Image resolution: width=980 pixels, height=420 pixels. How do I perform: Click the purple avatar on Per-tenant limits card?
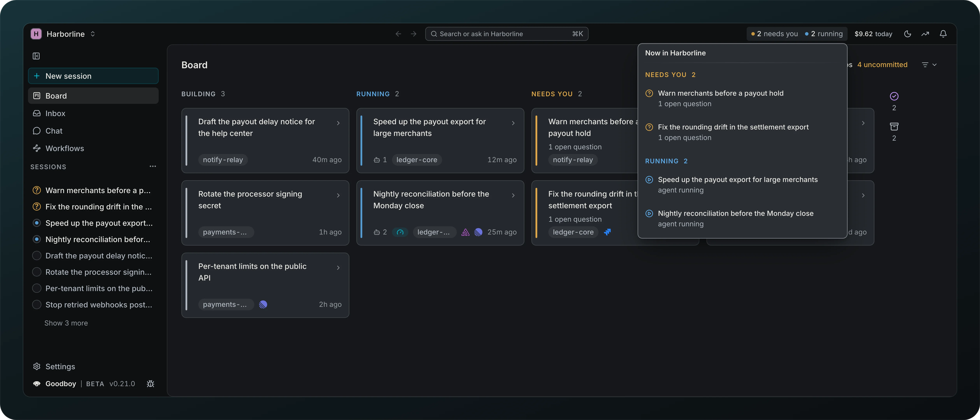[x=263, y=304]
